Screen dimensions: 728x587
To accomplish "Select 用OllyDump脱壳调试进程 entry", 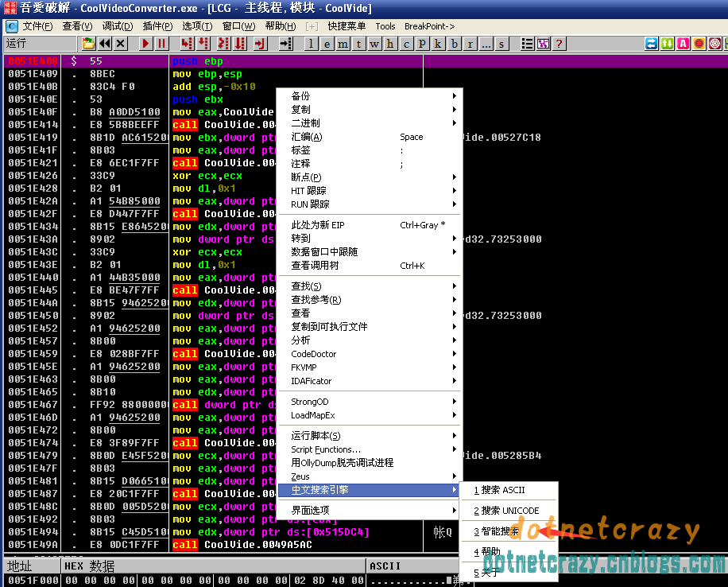I will pos(370,463).
